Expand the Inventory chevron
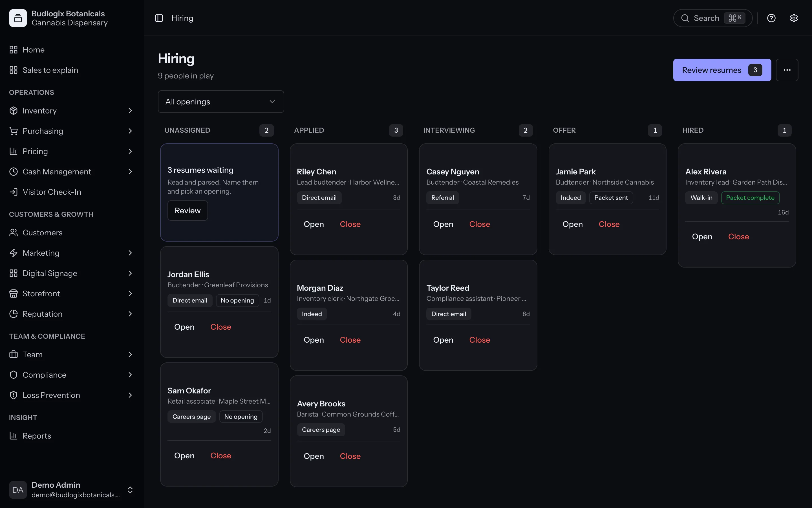The image size is (812, 508). [x=130, y=111]
